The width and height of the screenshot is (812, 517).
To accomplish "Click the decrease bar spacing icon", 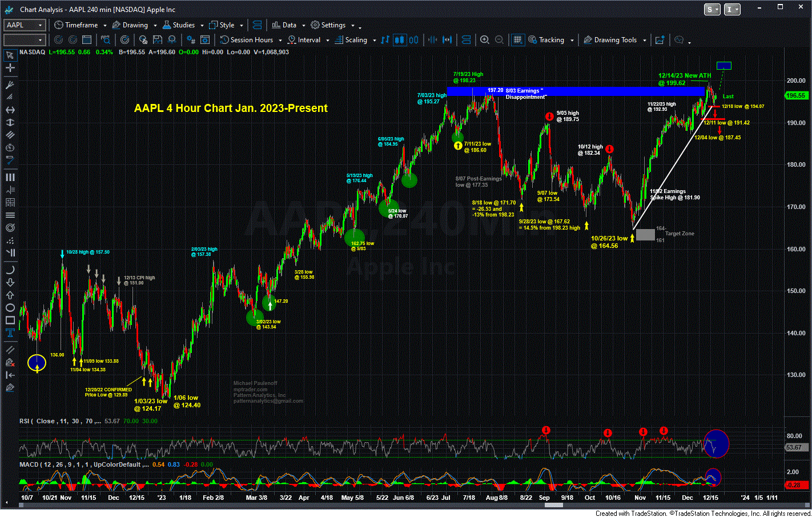I will pyautogui.click(x=432, y=40).
